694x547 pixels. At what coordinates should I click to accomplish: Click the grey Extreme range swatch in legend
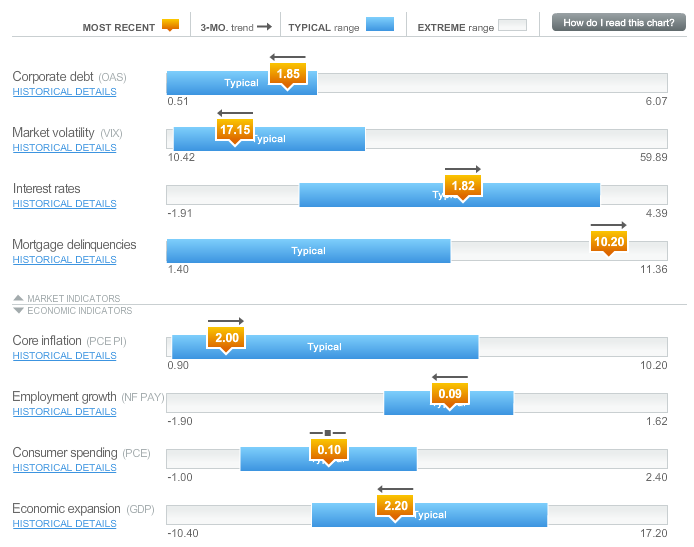coord(512,25)
